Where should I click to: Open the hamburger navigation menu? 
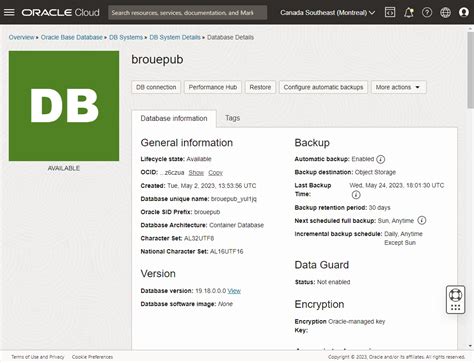coord(9,12)
